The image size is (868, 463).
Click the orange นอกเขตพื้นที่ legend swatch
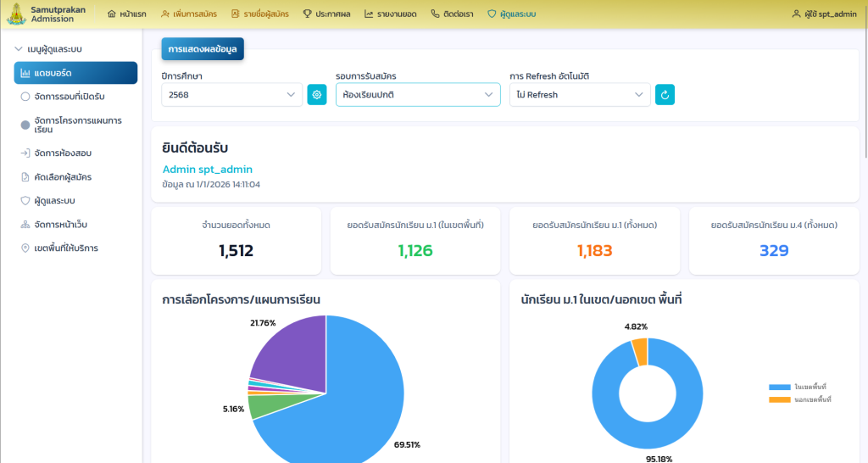click(779, 399)
